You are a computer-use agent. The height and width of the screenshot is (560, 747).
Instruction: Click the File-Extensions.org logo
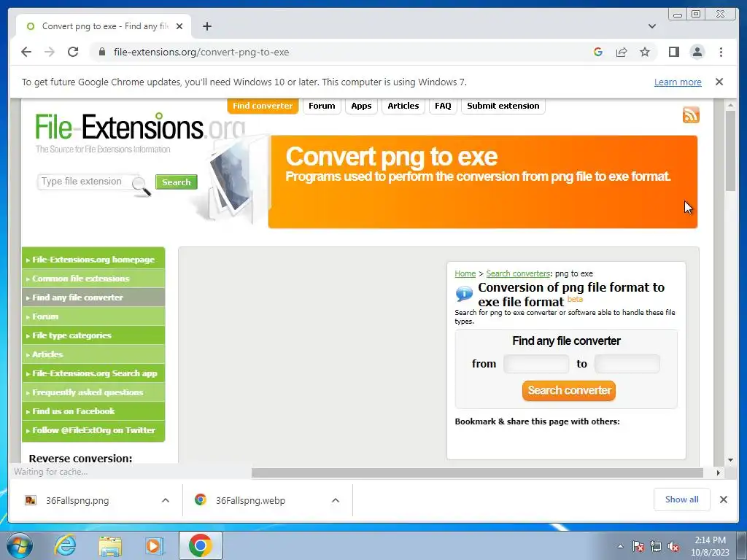pos(141,128)
